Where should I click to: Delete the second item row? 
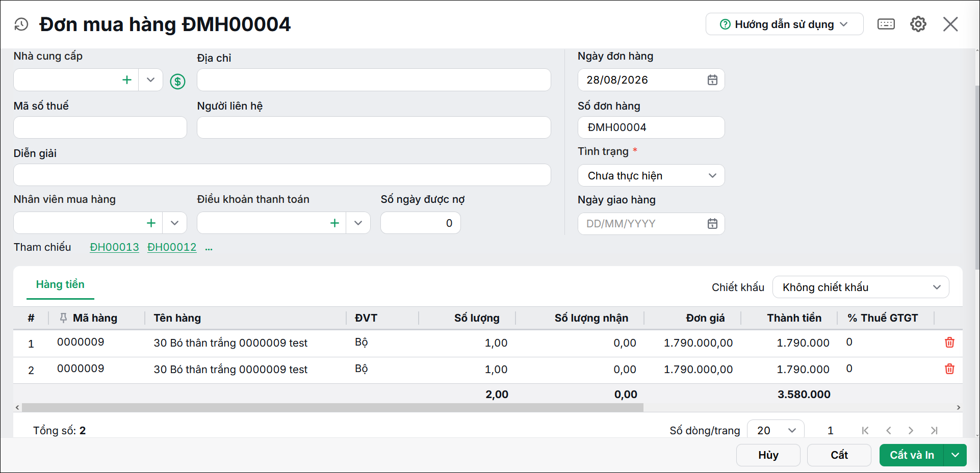tap(949, 369)
